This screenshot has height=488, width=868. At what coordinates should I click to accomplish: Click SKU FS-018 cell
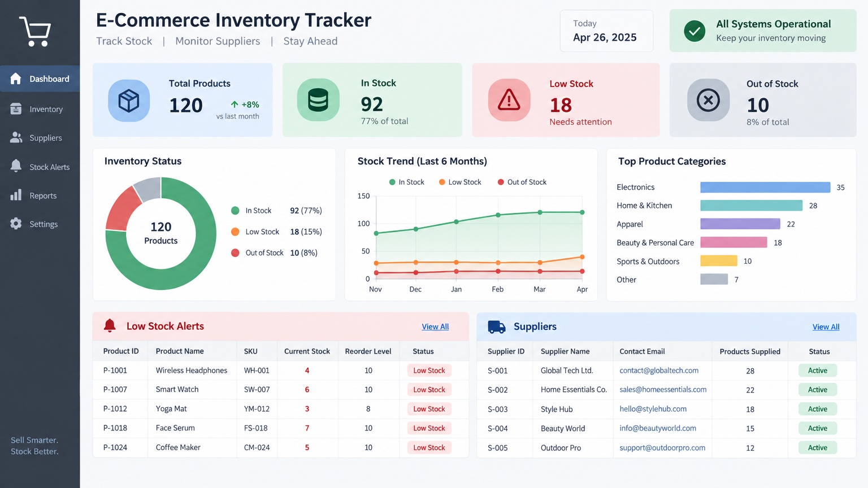256,428
